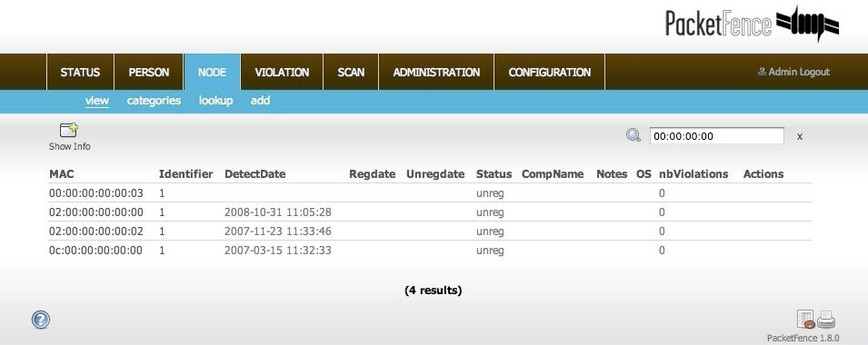Open the categories submenu link
868x345 pixels.
(154, 101)
